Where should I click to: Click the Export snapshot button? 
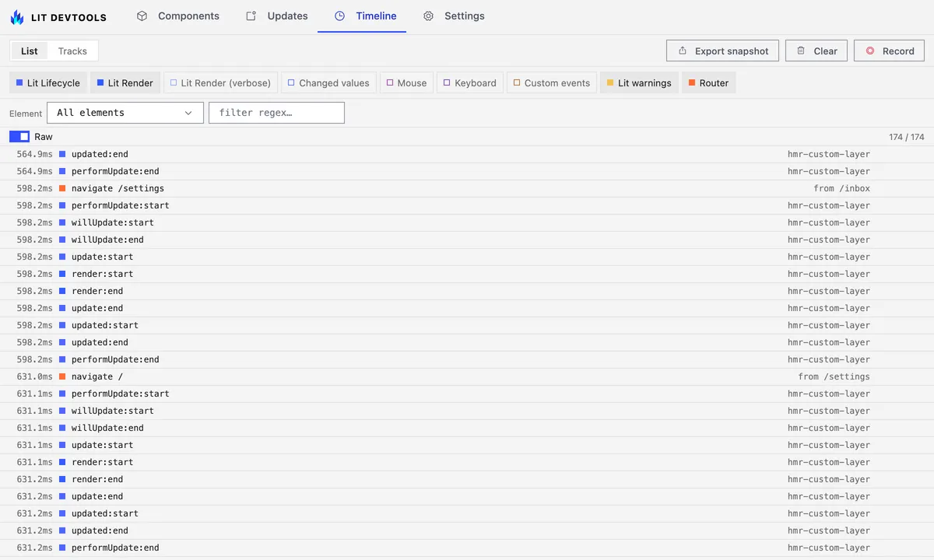tap(722, 51)
